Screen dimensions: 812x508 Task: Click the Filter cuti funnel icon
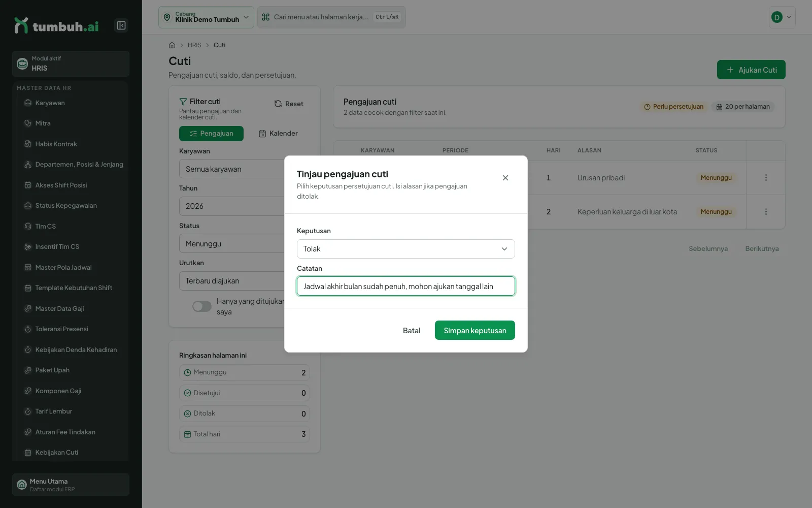[x=183, y=102]
